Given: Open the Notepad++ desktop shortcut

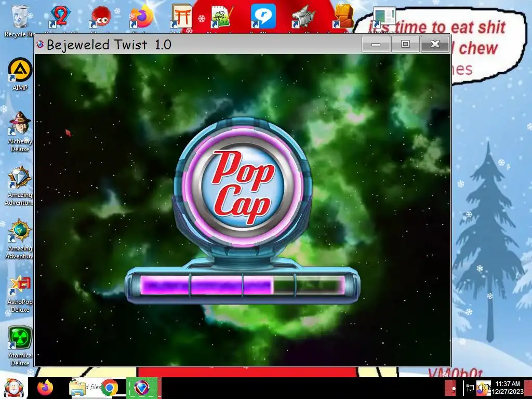Looking at the screenshot, I should [x=222, y=17].
